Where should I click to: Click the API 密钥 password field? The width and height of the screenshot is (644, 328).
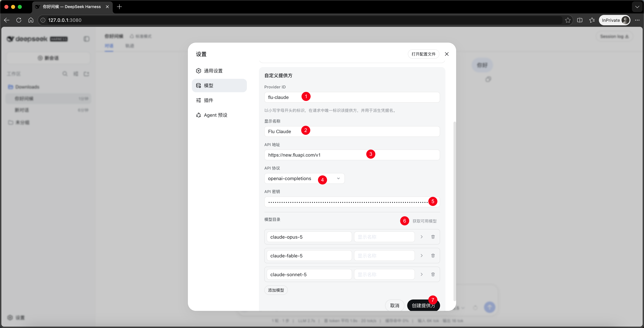click(x=352, y=202)
